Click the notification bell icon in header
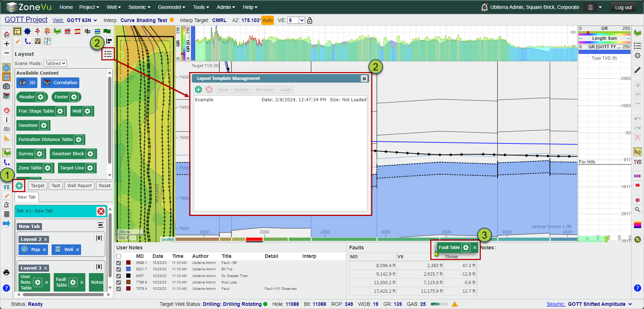Image resolution: width=644 pixels, height=309 pixels. (x=484, y=7)
